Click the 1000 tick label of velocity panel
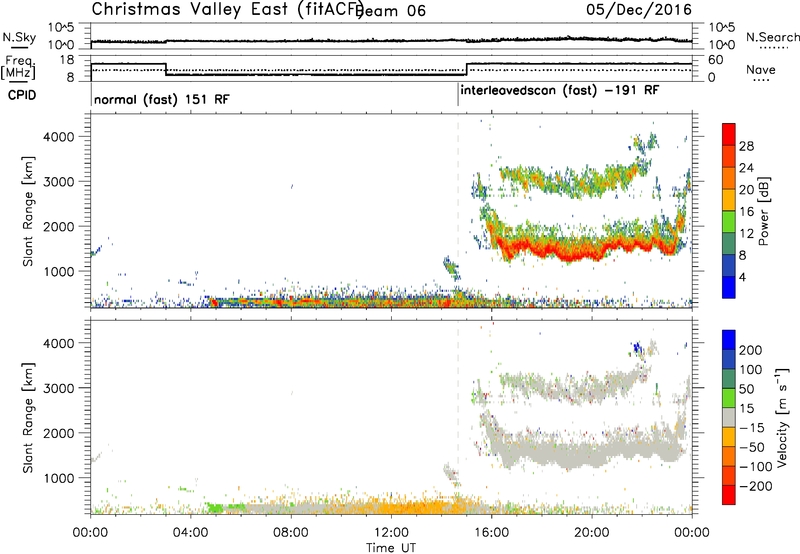This screenshot has width=800, height=554. click(x=58, y=479)
